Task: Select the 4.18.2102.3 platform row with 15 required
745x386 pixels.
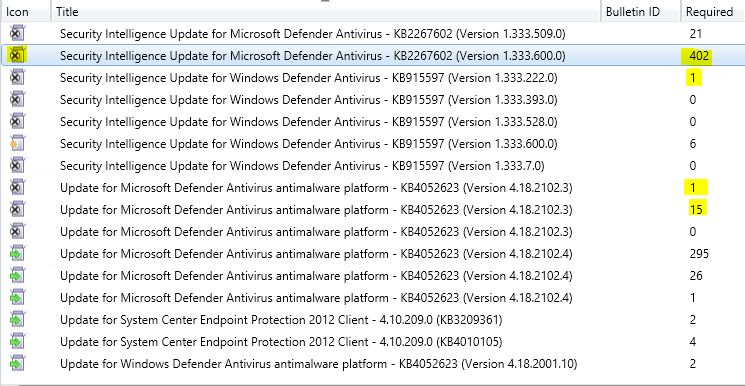Action: point(372,210)
